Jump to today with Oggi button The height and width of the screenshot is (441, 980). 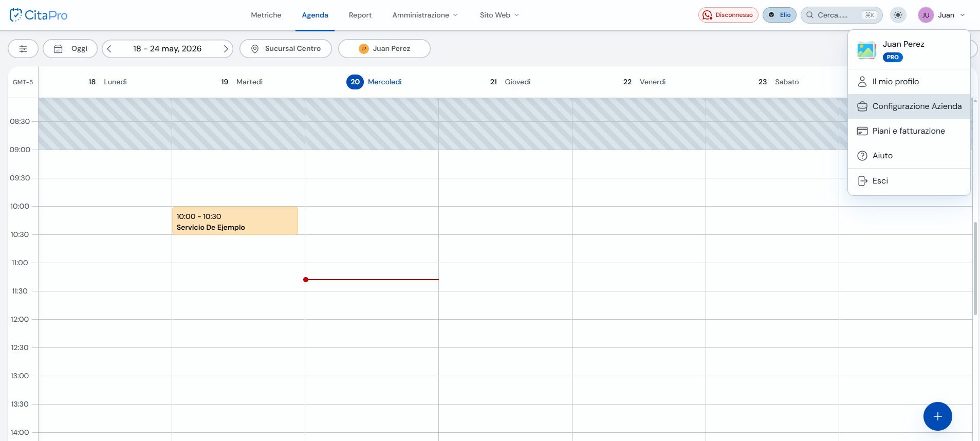click(x=70, y=49)
